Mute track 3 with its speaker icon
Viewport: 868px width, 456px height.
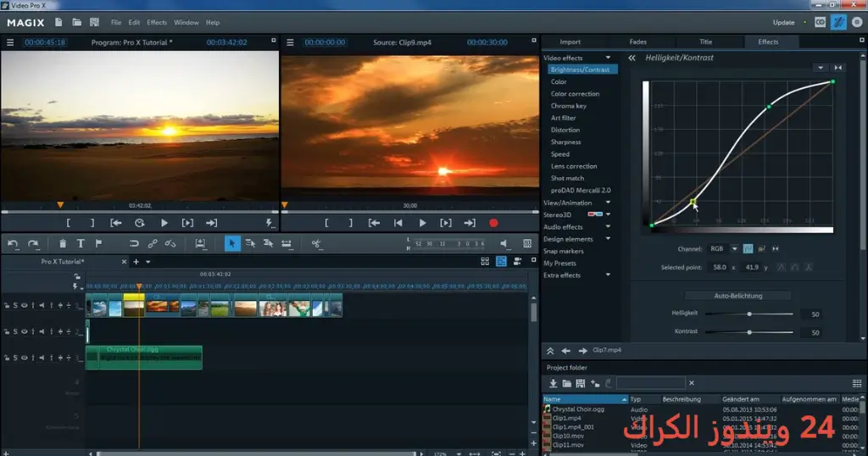[42, 358]
